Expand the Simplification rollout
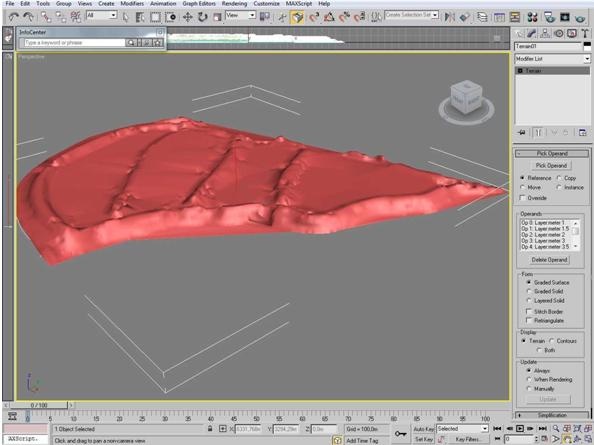This screenshot has height=445, width=594. coord(552,415)
